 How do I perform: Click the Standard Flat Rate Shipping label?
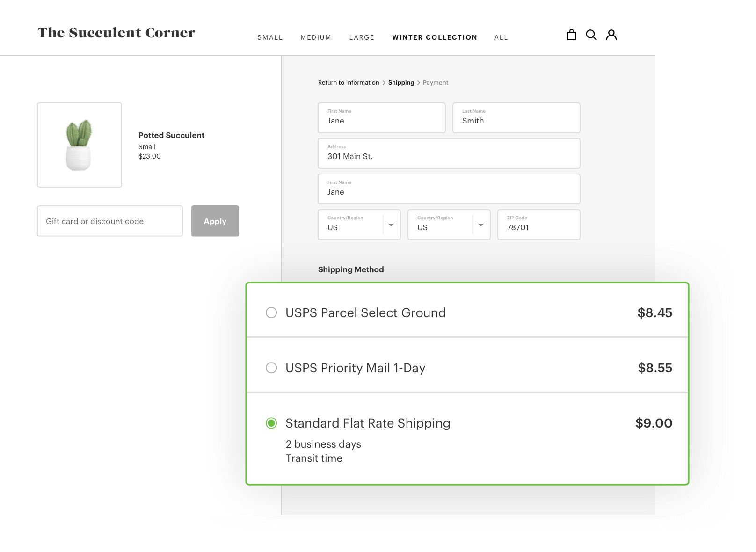click(x=368, y=423)
